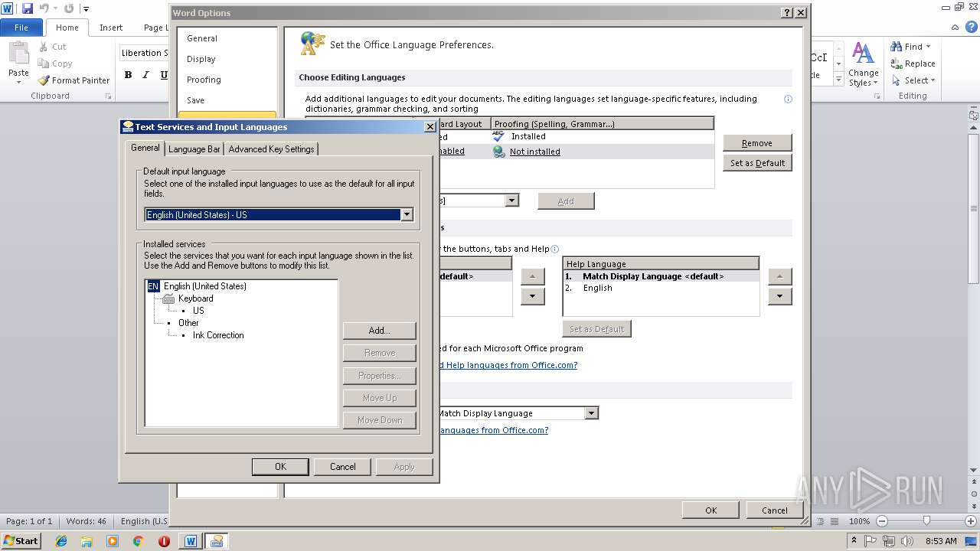The height and width of the screenshot is (551, 980).
Task: Select Proofing in Word Options sidebar
Action: tap(204, 80)
